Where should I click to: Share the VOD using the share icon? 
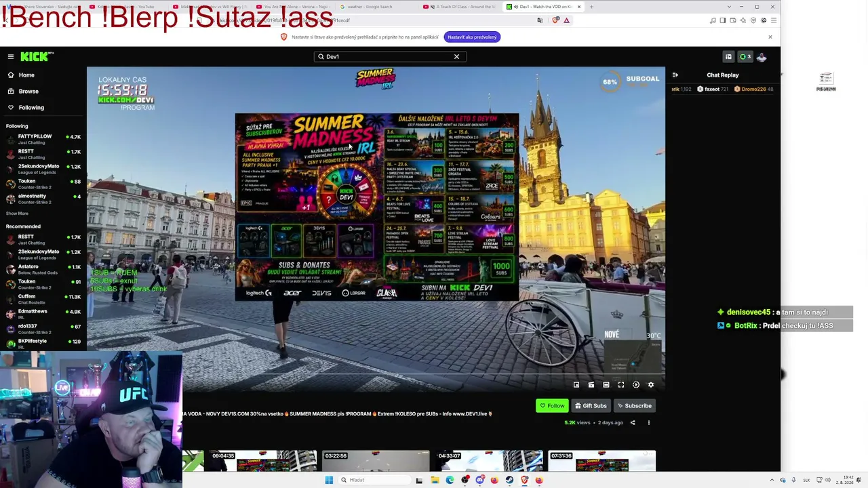click(633, 423)
